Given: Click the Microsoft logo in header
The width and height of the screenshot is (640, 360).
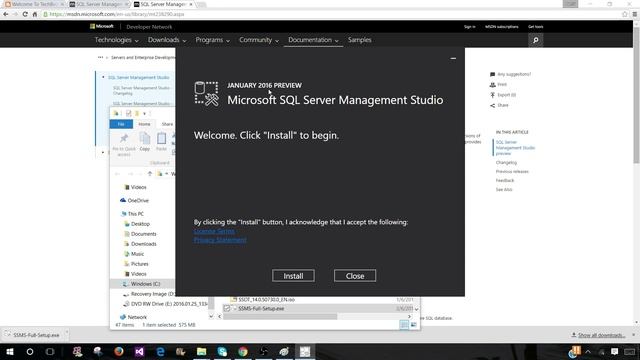Looking at the screenshot, I should [102, 27].
